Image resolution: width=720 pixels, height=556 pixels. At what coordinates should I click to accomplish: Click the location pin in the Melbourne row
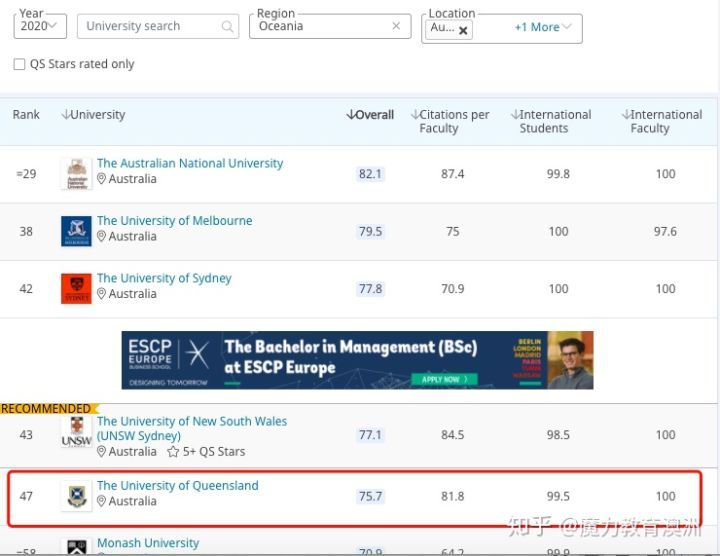click(x=101, y=236)
